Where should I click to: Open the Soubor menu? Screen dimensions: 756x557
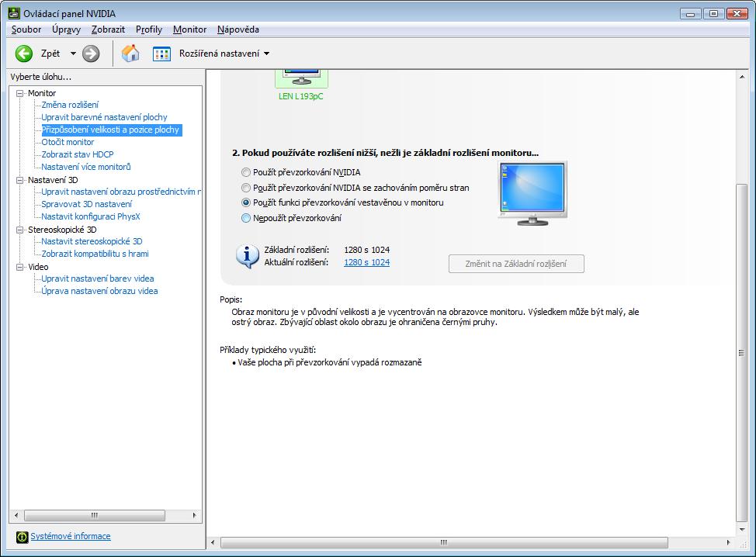pos(26,29)
